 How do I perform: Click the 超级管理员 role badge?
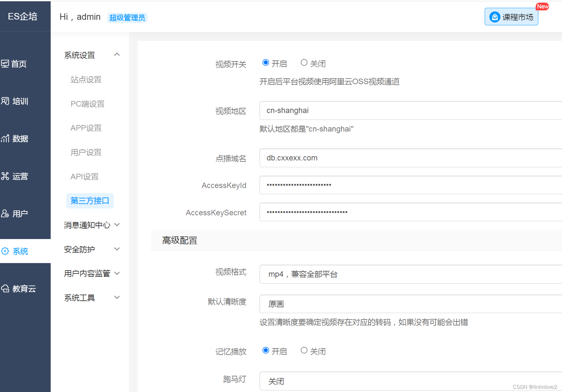pyautogui.click(x=127, y=18)
